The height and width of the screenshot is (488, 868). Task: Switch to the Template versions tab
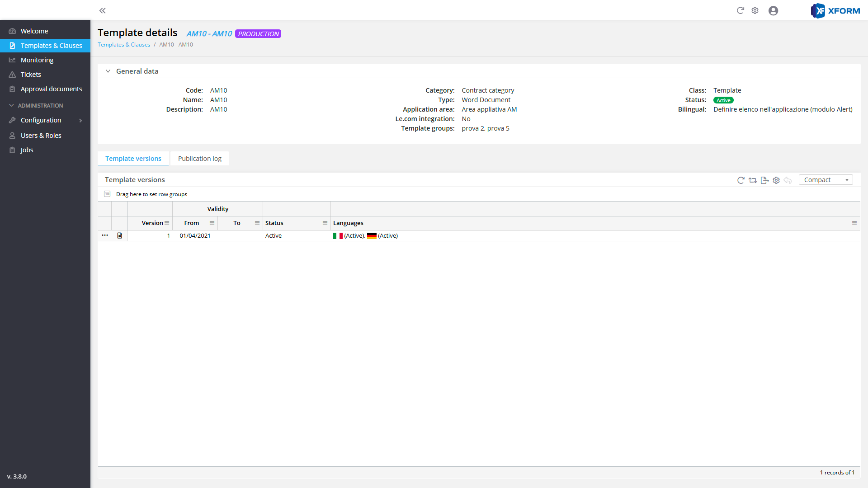click(133, 159)
